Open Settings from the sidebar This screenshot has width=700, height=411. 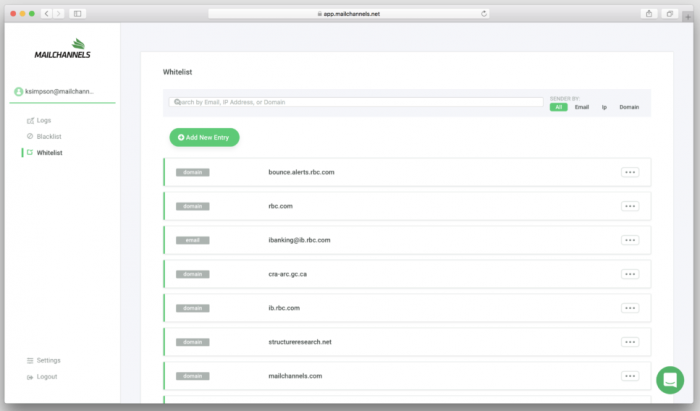48,360
